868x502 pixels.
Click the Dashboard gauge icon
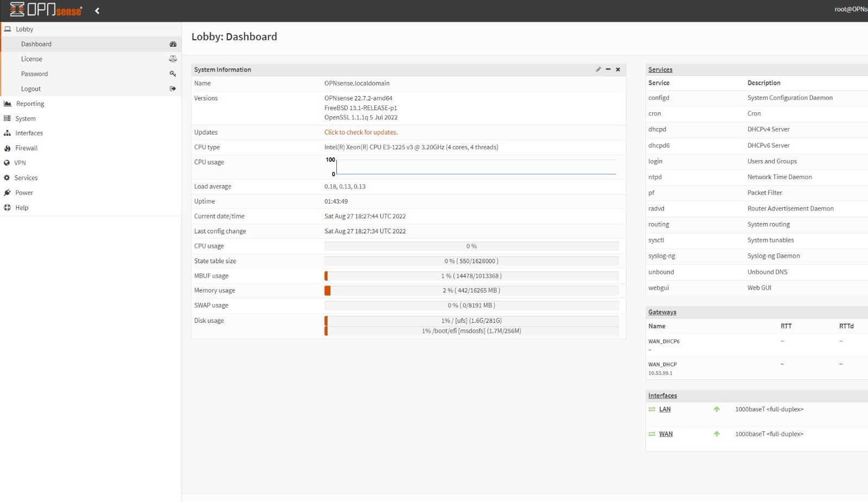tap(173, 44)
